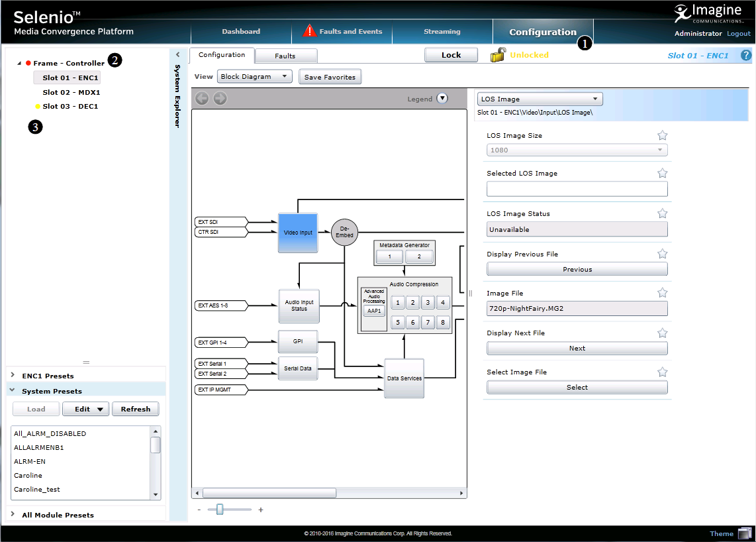The width and height of the screenshot is (756, 542).
Task: Favorite the Selected LOS Image star
Action: tap(663, 173)
